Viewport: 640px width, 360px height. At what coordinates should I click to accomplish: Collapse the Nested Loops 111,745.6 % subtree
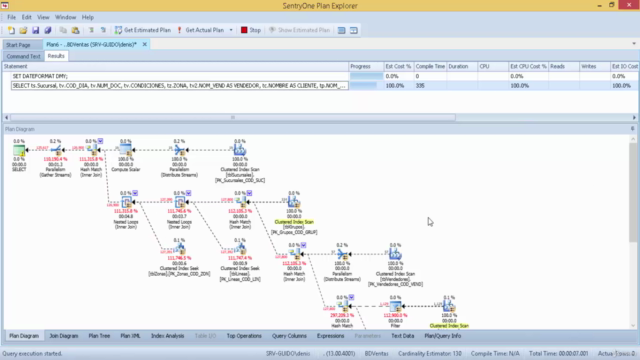coord(189,193)
